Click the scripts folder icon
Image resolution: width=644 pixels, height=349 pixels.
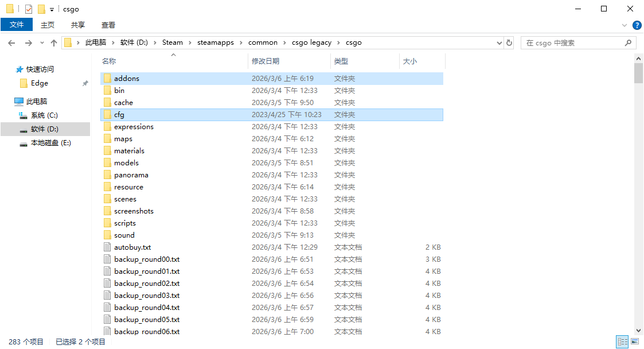107,223
